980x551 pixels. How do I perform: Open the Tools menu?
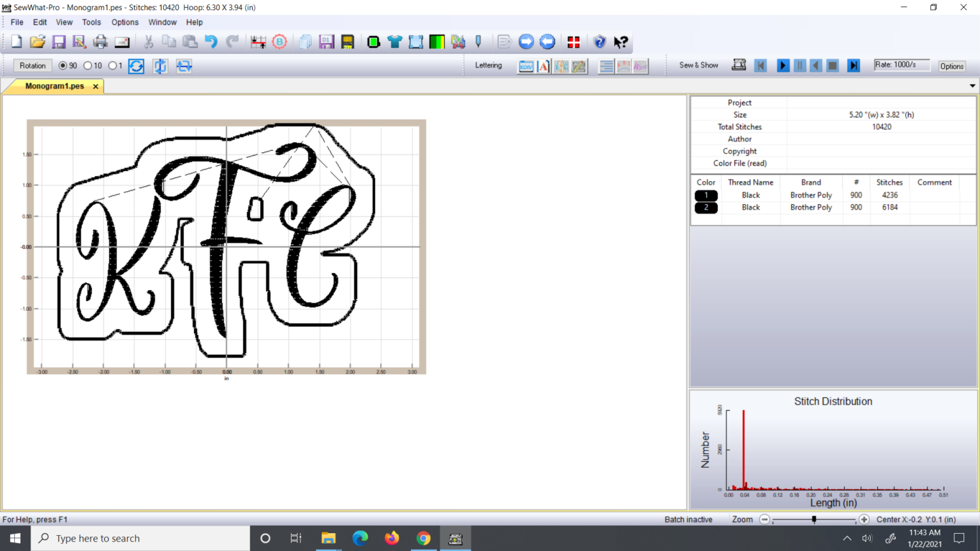click(91, 22)
